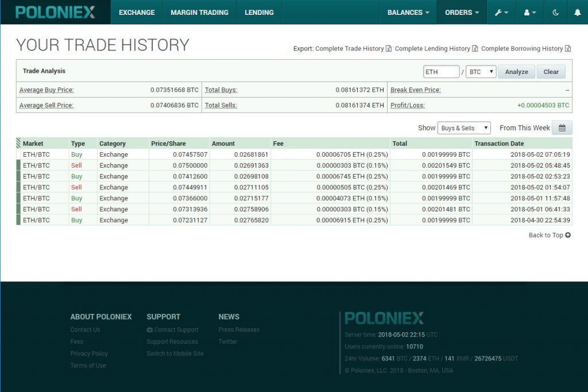Click the Average Sell Price label
The height and width of the screenshot is (392, 588).
(47, 105)
